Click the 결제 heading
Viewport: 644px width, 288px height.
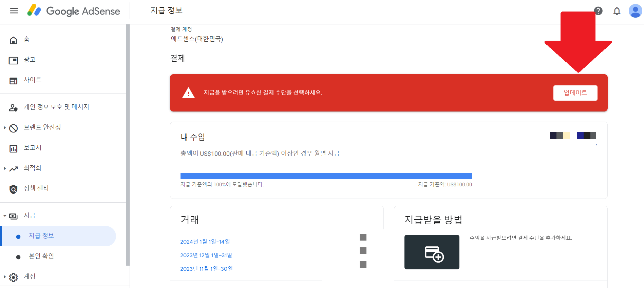177,58
